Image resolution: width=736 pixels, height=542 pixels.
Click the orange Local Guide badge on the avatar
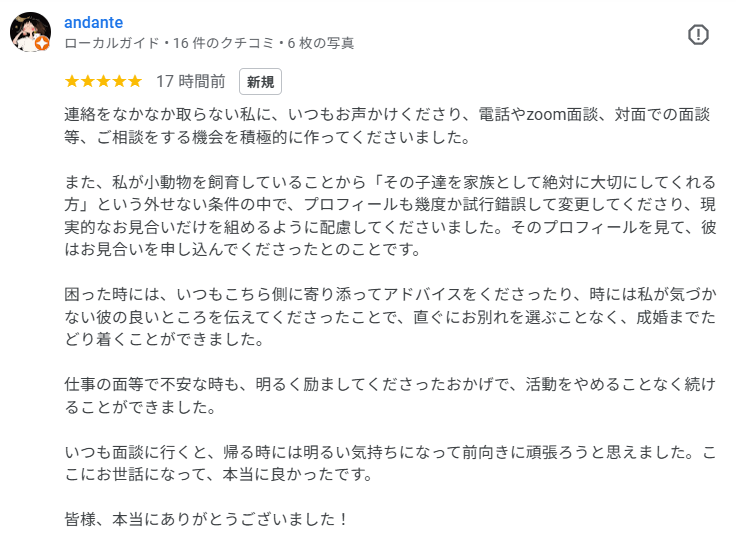(x=42, y=44)
